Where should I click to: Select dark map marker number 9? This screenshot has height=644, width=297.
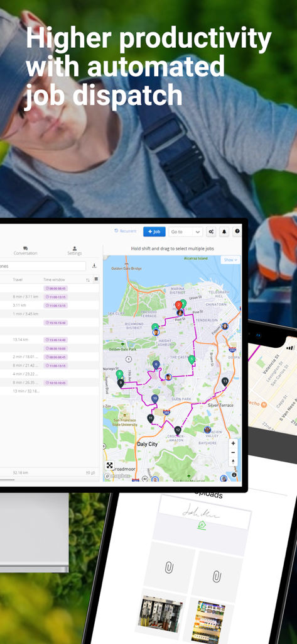point(121,383)
